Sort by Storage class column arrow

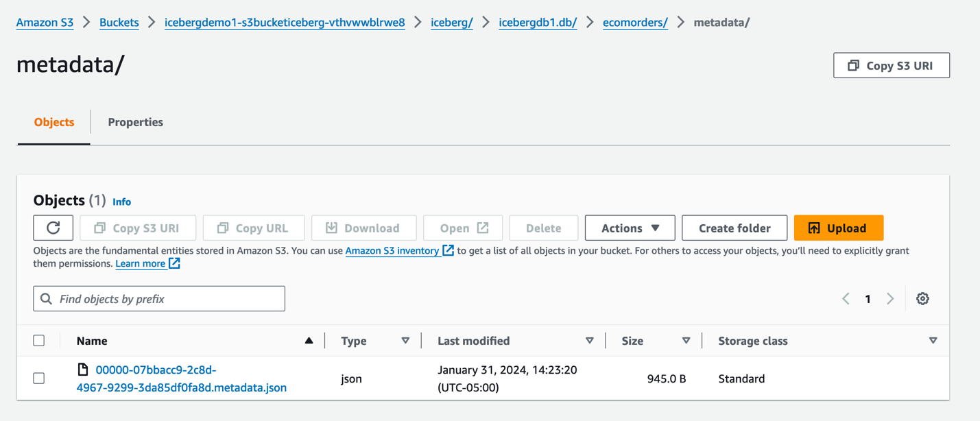click(x=933, y=340)
